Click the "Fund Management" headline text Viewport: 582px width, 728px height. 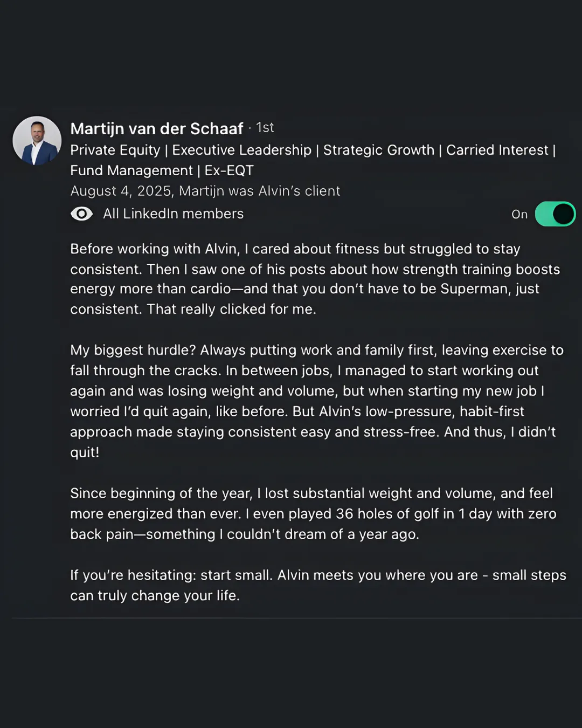[x=131, y=170]
